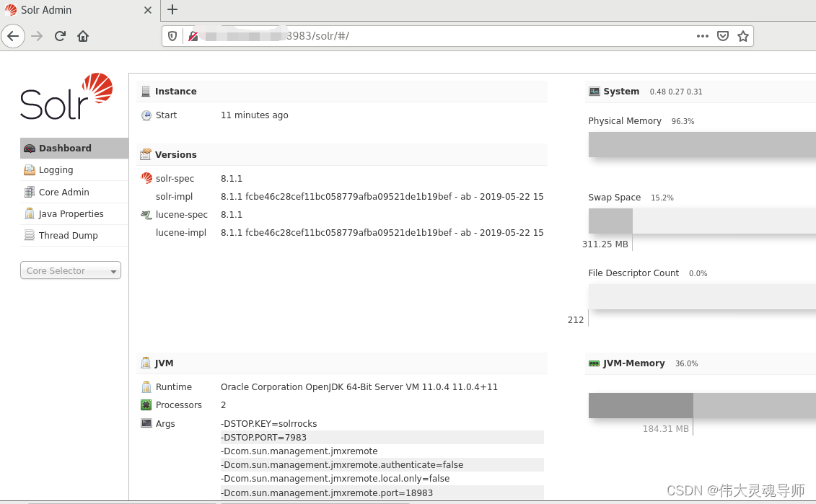816x504 pixels.
Task: Go back to previous page
Action: coord(13,36)
